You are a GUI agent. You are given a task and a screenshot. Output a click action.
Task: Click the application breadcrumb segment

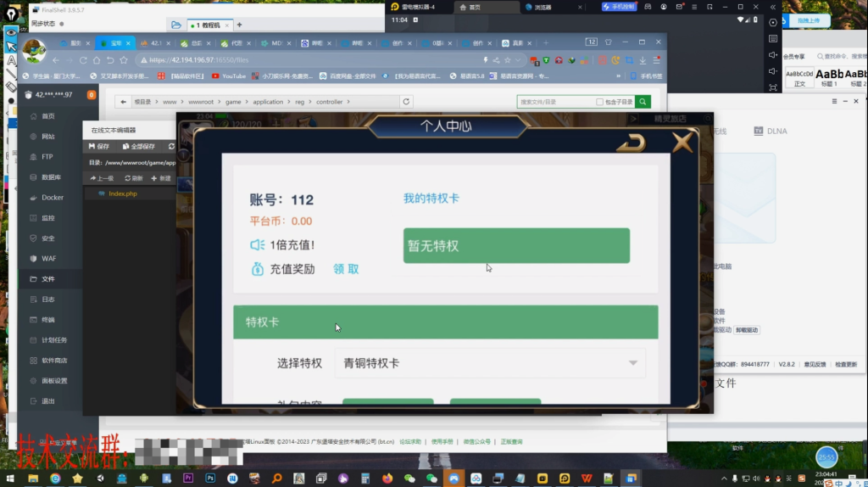268,102
